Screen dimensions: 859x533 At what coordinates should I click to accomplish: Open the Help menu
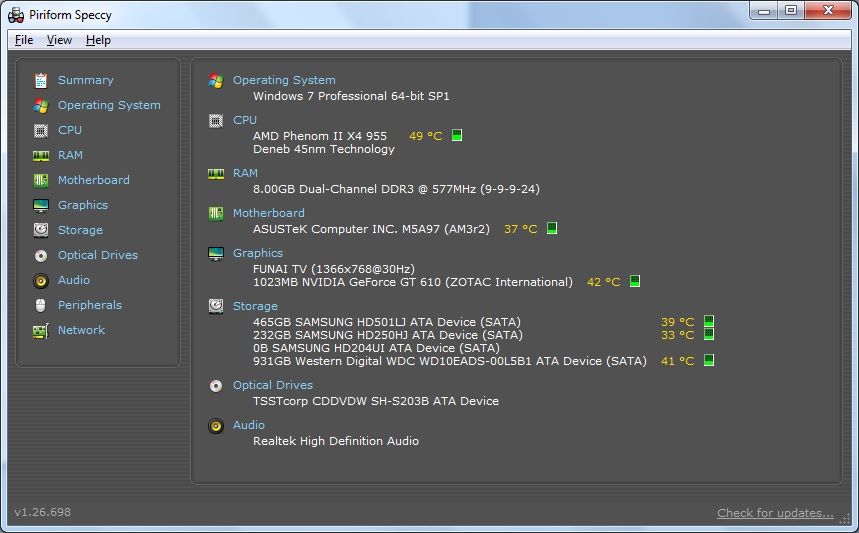click(98, 40)
